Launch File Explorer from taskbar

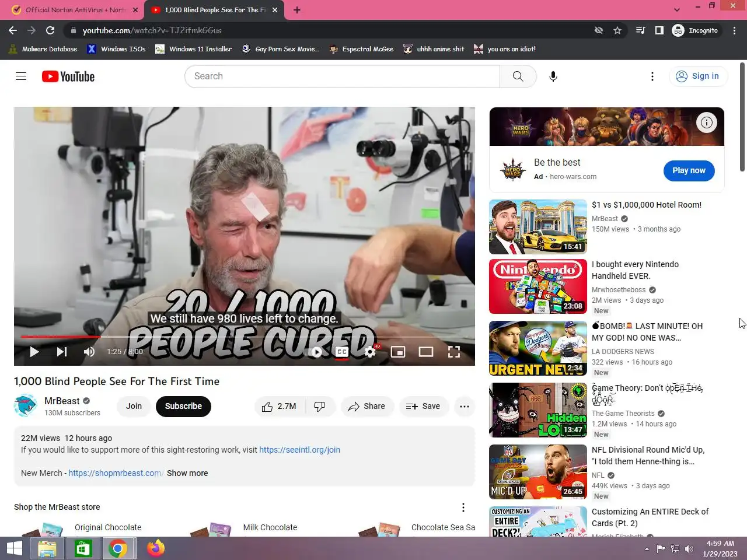(47, 548)
